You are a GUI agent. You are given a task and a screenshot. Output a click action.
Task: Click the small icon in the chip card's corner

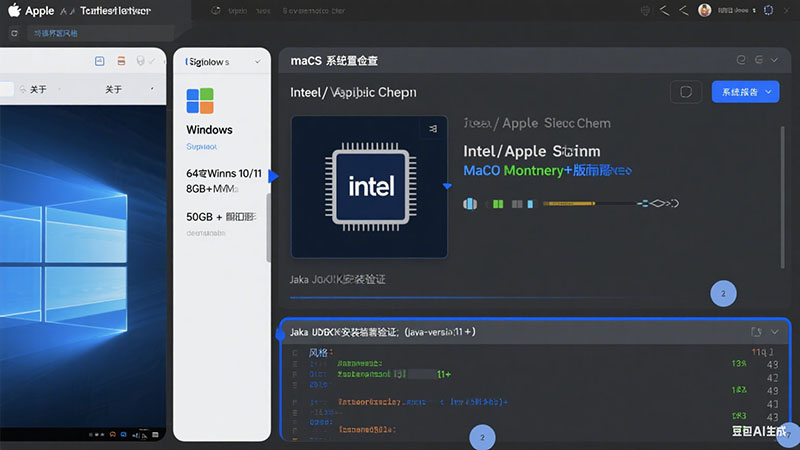[x=433, y=129]
